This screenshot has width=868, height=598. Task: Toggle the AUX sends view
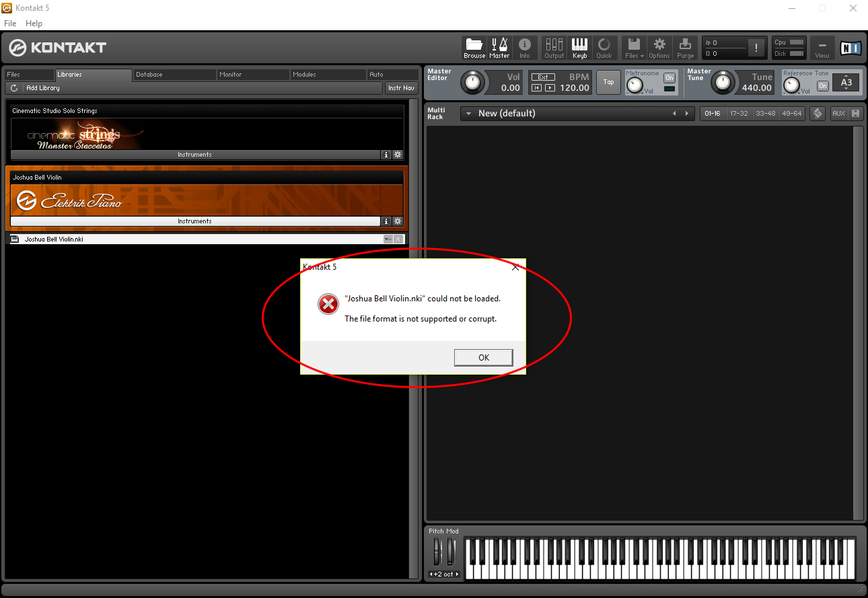[838, 114]
